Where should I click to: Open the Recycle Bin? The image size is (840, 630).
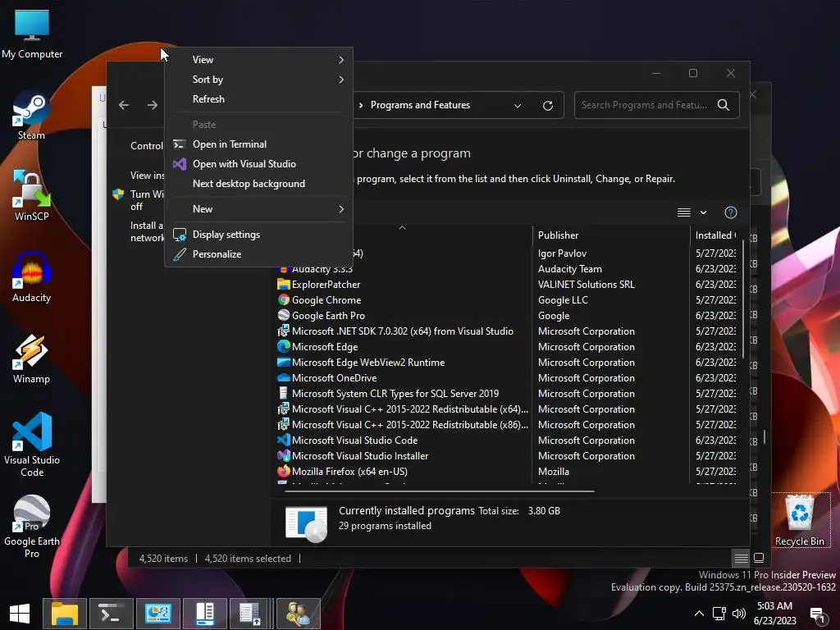799,521
